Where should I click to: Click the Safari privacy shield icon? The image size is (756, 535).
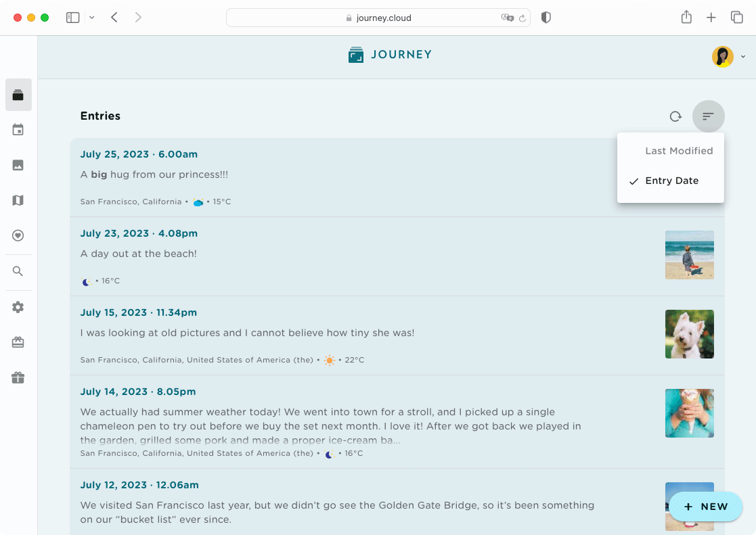(x=546, y=18)
